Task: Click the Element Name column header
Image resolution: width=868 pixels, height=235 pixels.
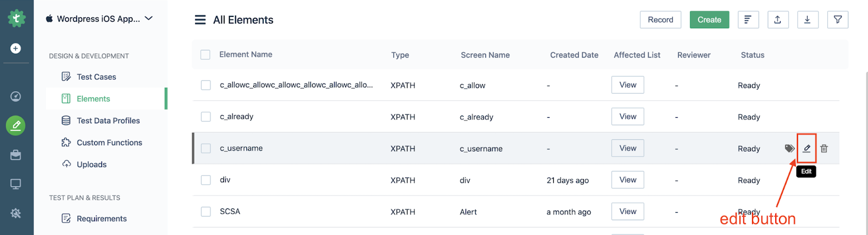Action: (x=246, y=54)
